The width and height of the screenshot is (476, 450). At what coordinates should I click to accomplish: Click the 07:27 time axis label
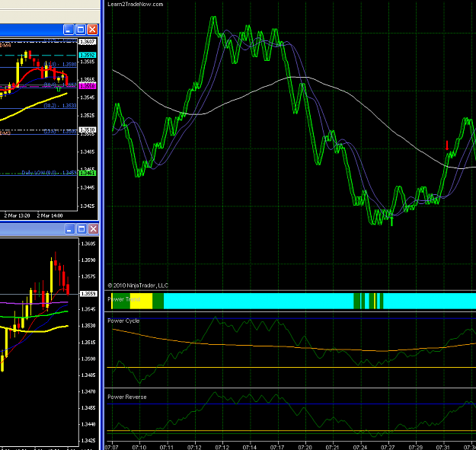[x=388, y=447]
